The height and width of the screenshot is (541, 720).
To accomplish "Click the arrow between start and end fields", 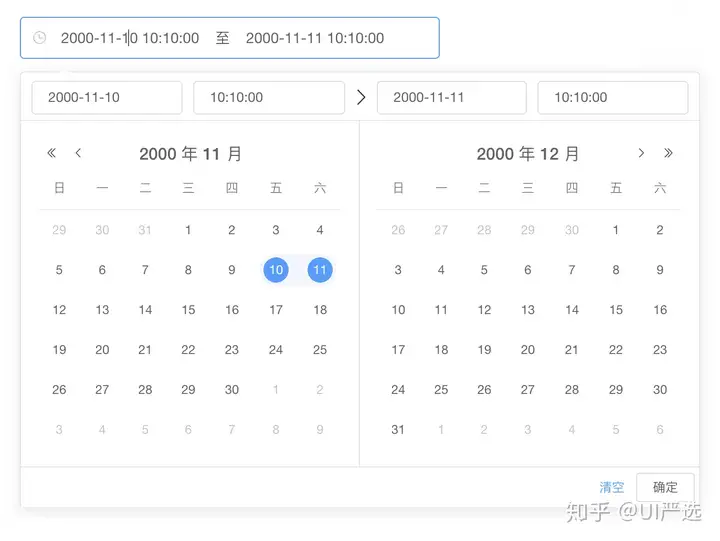I will pyautogui.click(x=361, y=97).
